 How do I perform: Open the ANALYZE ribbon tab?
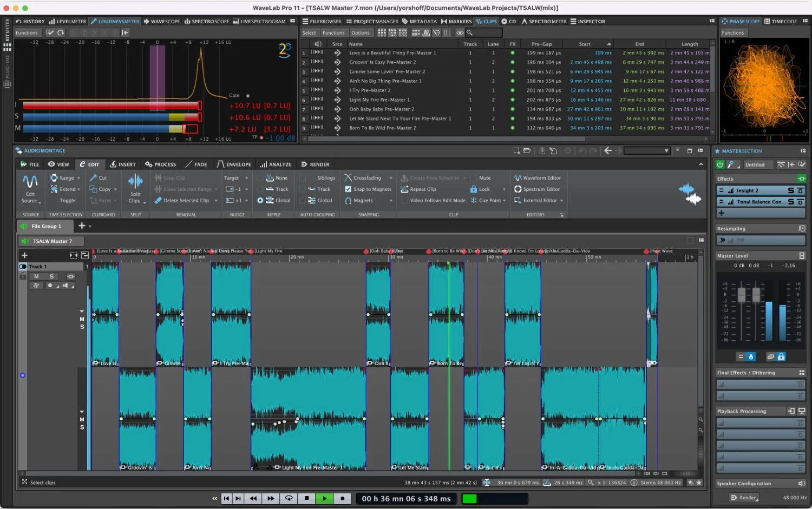pyautogui.click(x=276, y=164)
